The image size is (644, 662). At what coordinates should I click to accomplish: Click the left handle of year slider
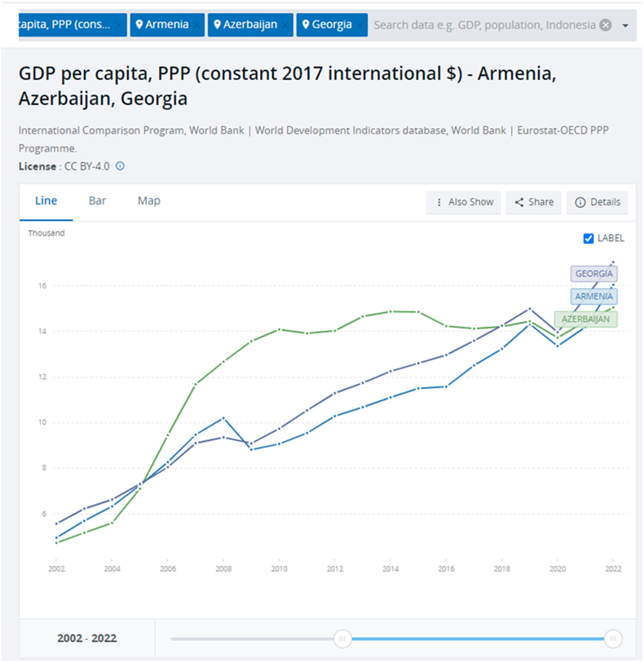click(x=343, y=638)
